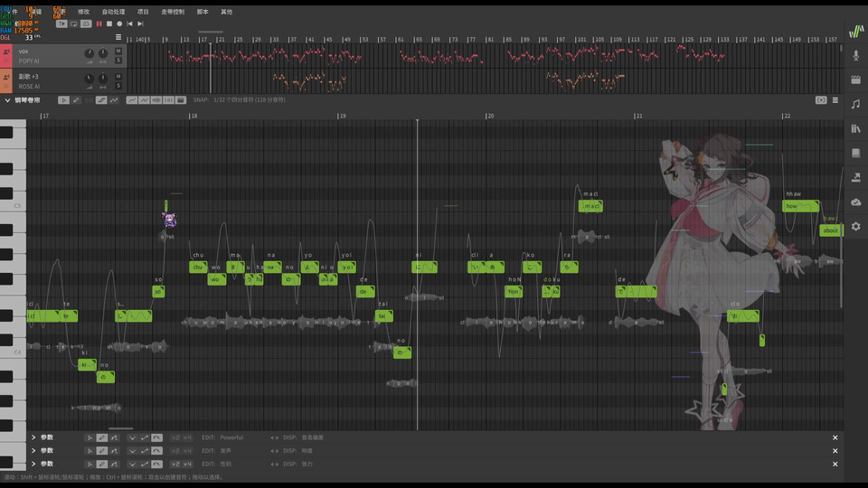This screenshot has height=488, width=868.
Task: Mute the 副歌 +3 track
Action: 118,76
